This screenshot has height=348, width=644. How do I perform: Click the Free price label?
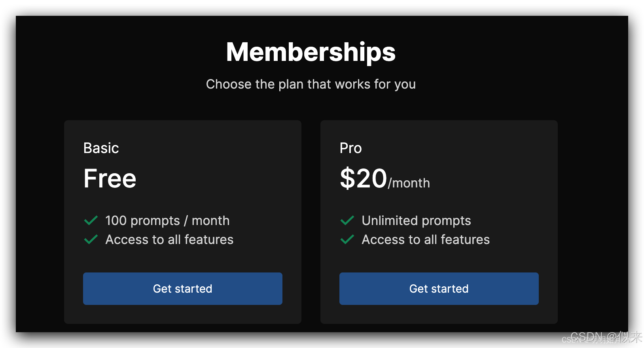110,178
